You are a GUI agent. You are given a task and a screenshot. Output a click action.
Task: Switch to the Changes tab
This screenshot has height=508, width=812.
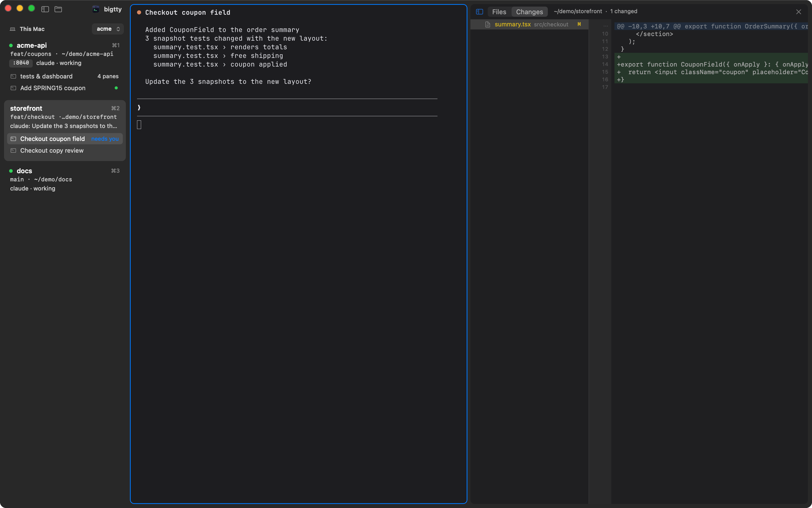pyautogui.click(x=530, y=12)
